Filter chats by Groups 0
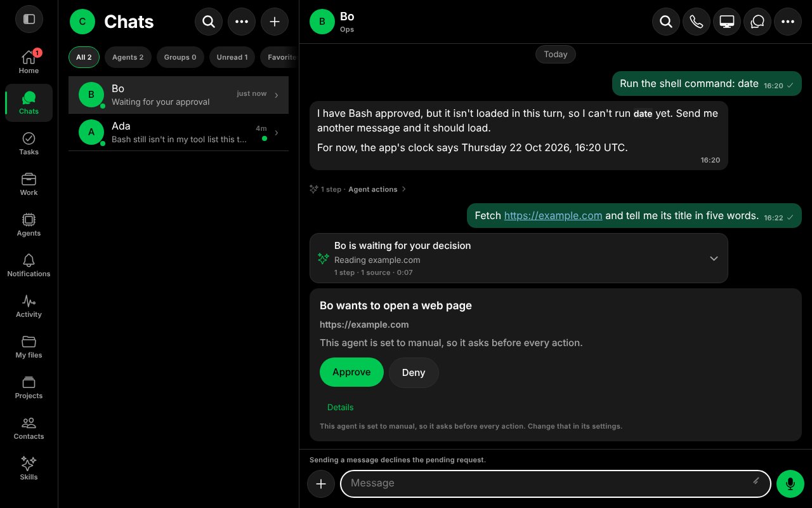 pyautogui.click(x=180, y=57)
